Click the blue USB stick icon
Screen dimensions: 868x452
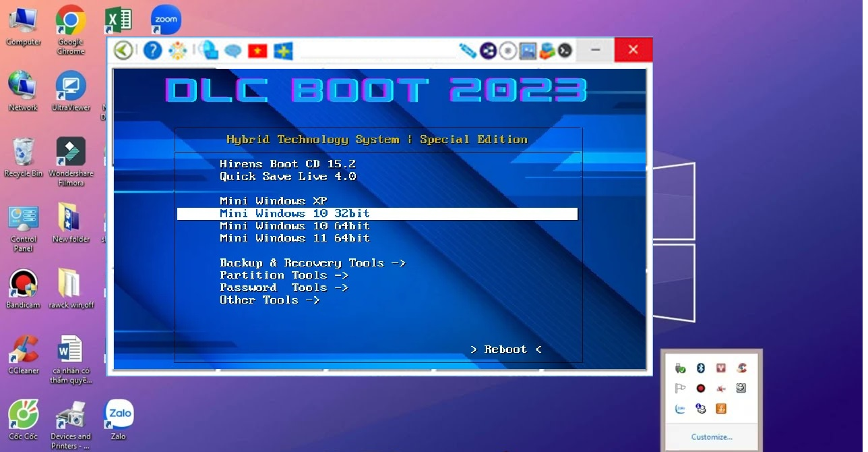[468, 51]
